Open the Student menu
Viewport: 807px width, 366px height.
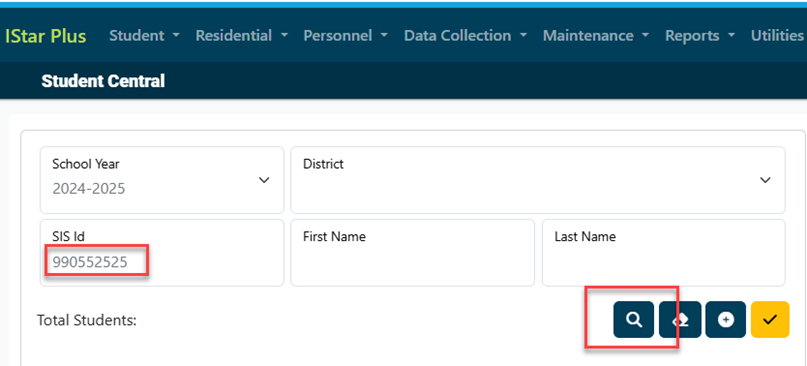coord(145,36)
